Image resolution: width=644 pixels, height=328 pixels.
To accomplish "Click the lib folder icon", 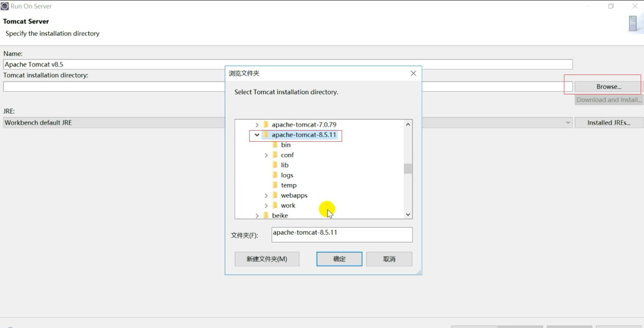I will tap(275, 165).
